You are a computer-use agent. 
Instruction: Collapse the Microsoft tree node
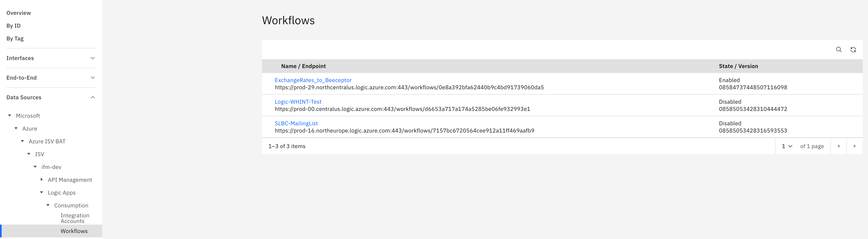tap(10, 115)
